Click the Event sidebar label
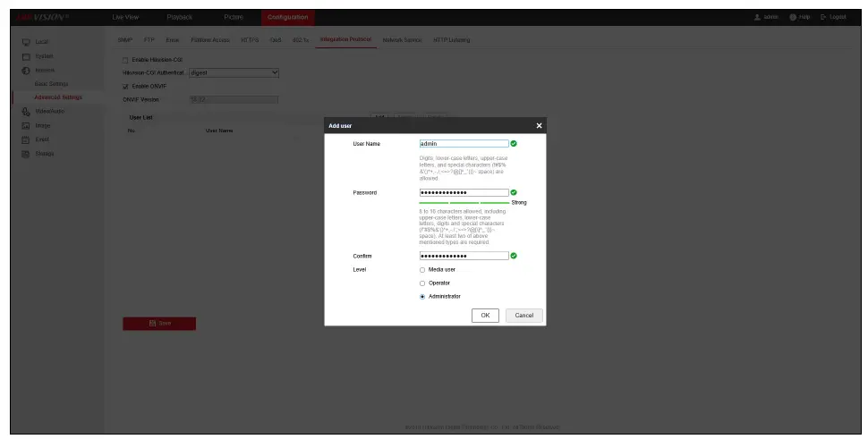This screenshot has width=868, height=439. [x=42, y=139]
